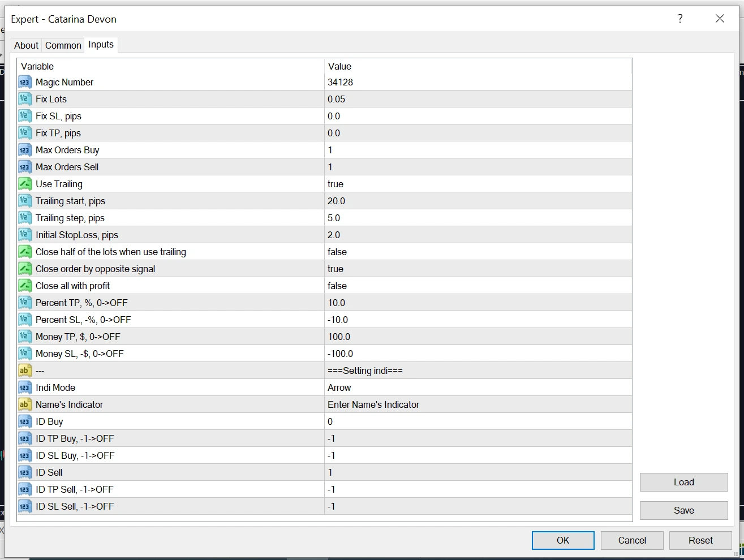The width and height of the screenshot is (744, 560).
Task: Click the Close order by opposite signal icon
Action: click(24, 269)
